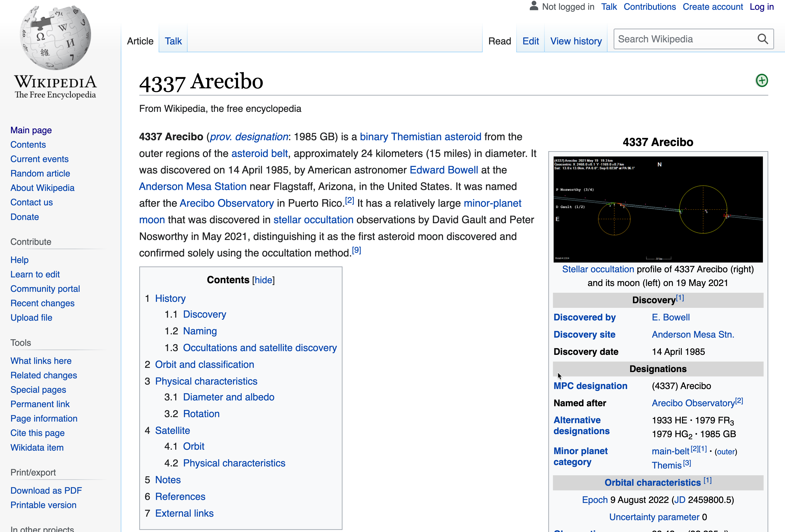Go to Diameter and albedo section
This screenshot has width=785, height=532.
(228, 397)
